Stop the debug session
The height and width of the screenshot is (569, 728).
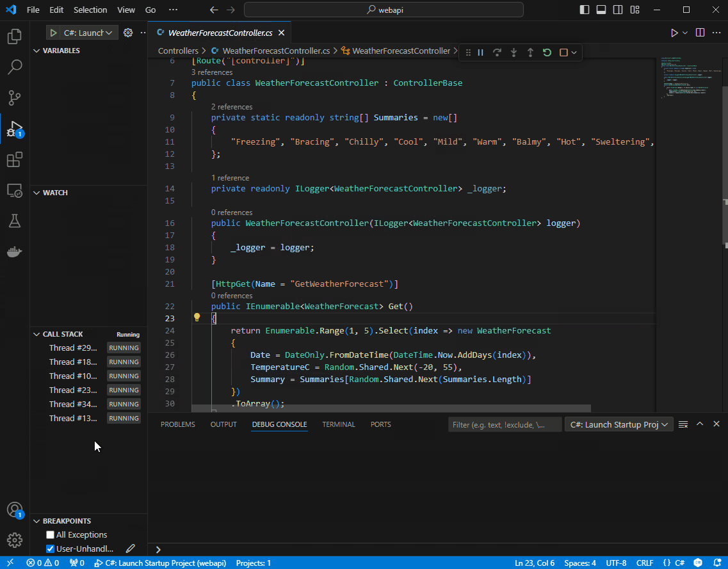click(563, 52)
